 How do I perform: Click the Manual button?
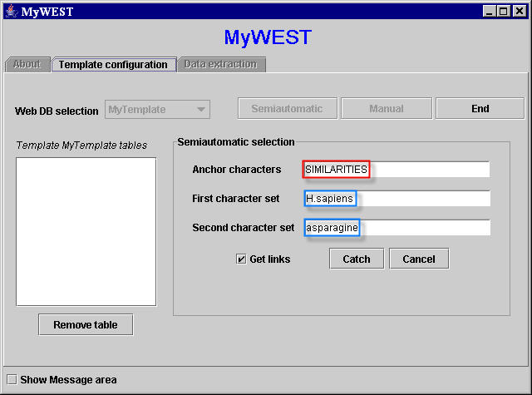387,109
